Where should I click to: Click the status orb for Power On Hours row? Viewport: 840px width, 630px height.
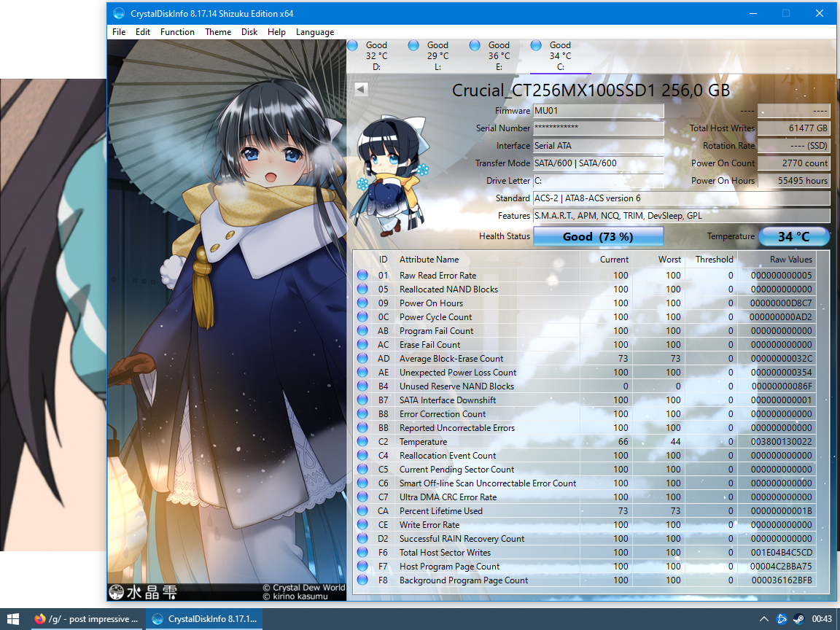pyautogui.click(x=362, y=303)
